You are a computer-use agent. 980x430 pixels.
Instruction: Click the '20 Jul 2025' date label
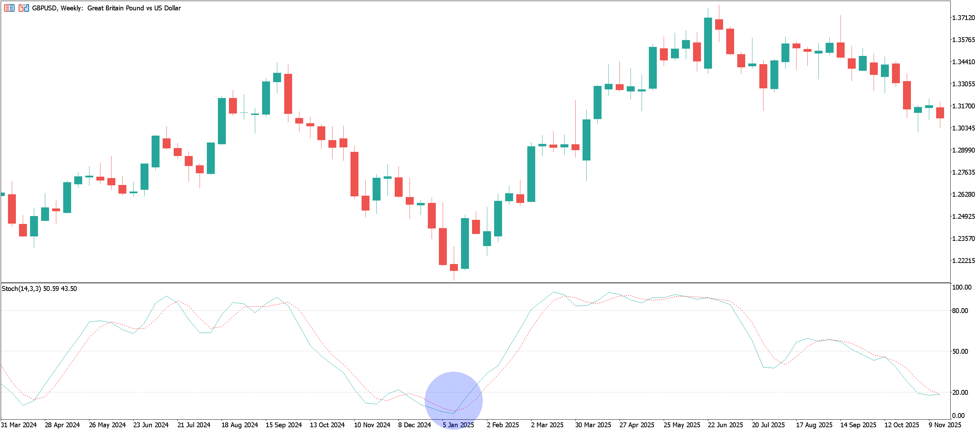pos(768,425)
